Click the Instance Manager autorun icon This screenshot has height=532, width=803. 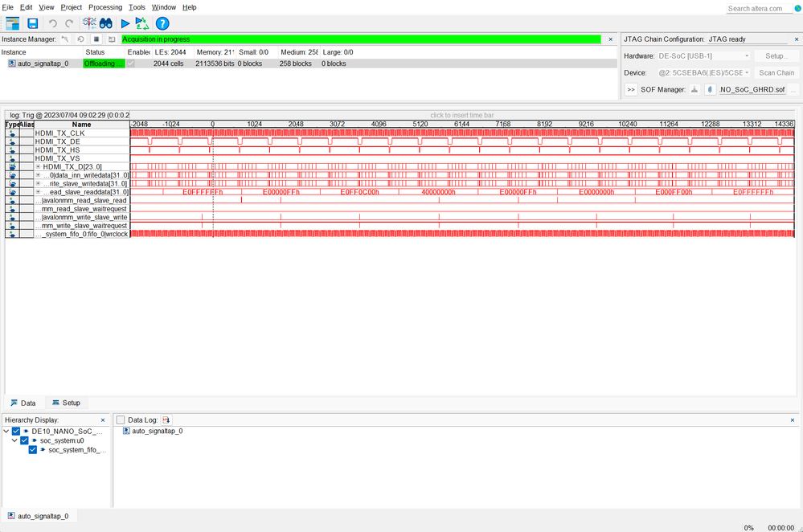tap(81, 39)
